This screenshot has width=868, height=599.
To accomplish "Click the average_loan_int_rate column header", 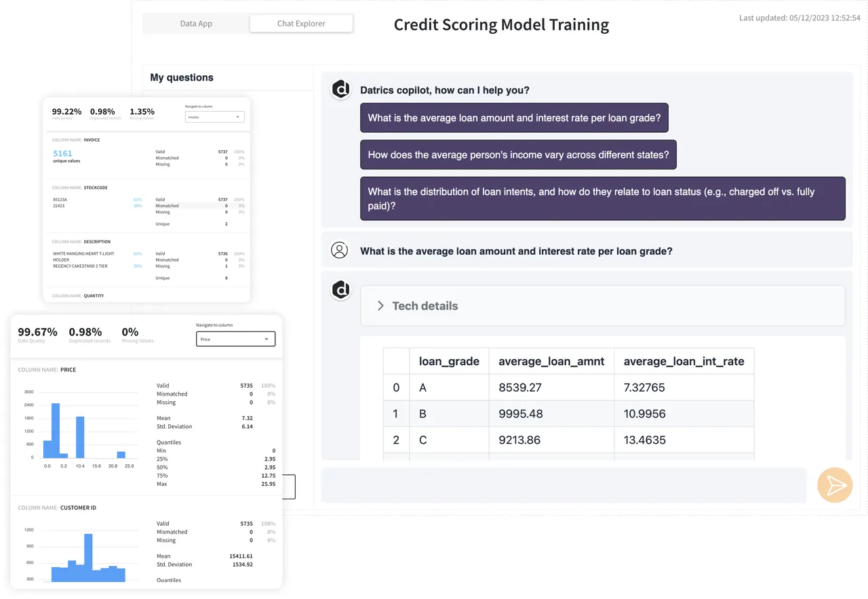I will point(684,362).
